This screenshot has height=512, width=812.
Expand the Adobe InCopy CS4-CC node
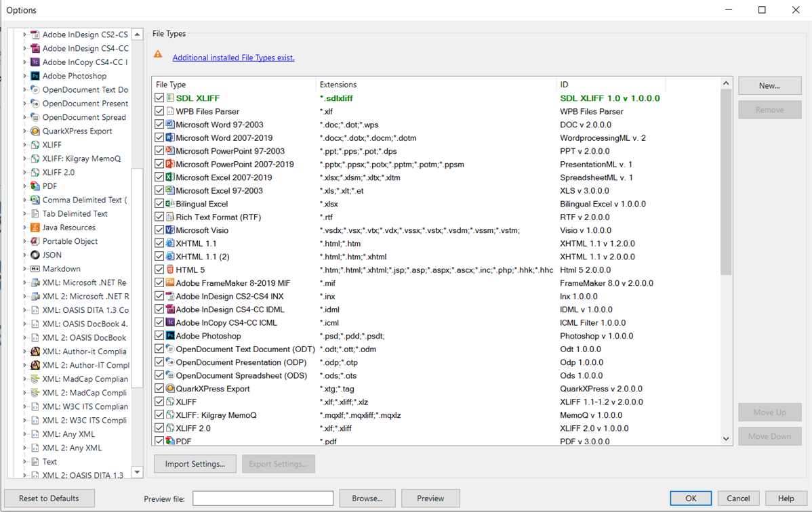pos(24,62)
